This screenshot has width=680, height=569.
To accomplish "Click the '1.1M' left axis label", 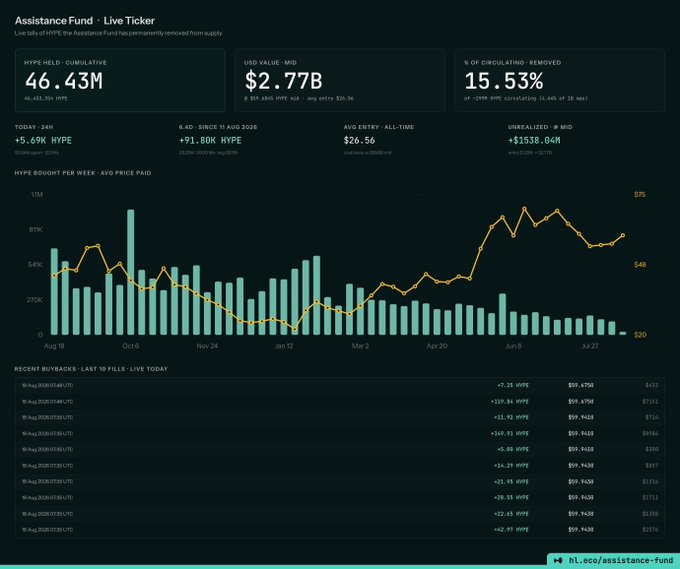I will tap(37, 194).
